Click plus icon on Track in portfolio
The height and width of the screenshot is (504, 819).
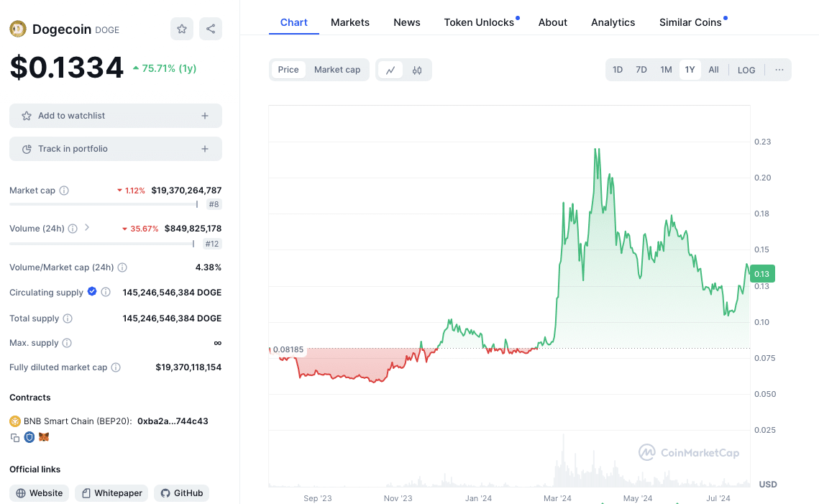tap(205, 149)
